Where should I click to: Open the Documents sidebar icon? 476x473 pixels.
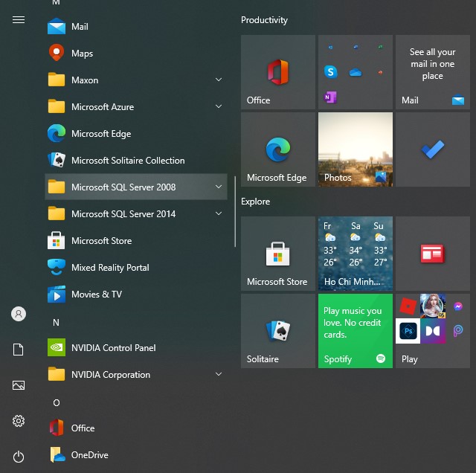click(x=19, y=350)
